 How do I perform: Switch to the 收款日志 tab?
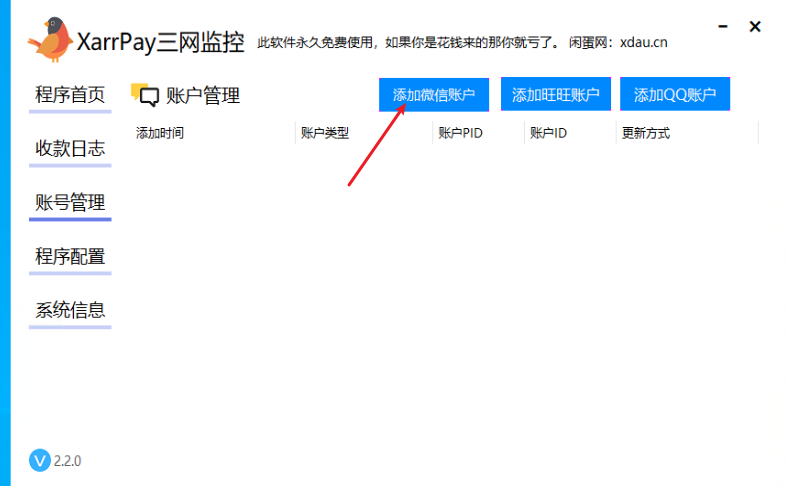(x=70, y=149)
